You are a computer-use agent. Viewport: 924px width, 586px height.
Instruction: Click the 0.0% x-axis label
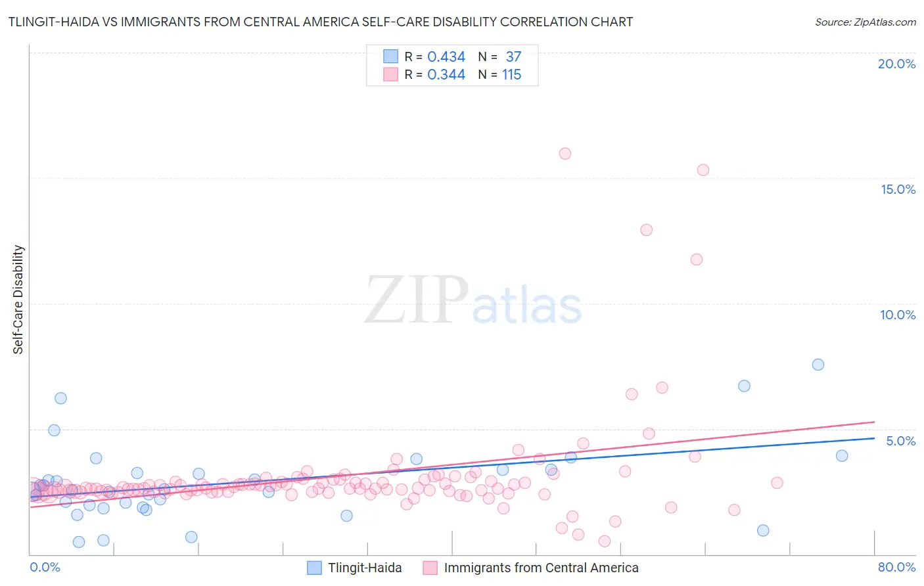click(45, 567)
